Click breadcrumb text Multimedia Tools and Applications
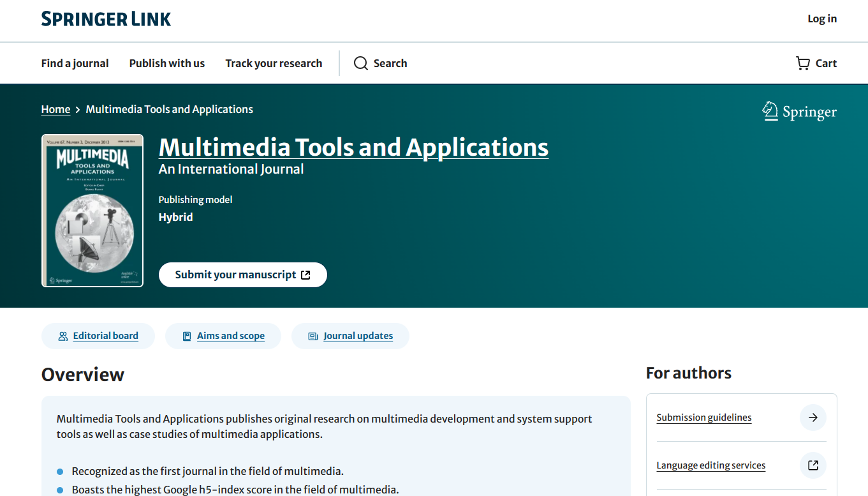The width and height of the screenshot is (868, 496). [x=170, y=109]
